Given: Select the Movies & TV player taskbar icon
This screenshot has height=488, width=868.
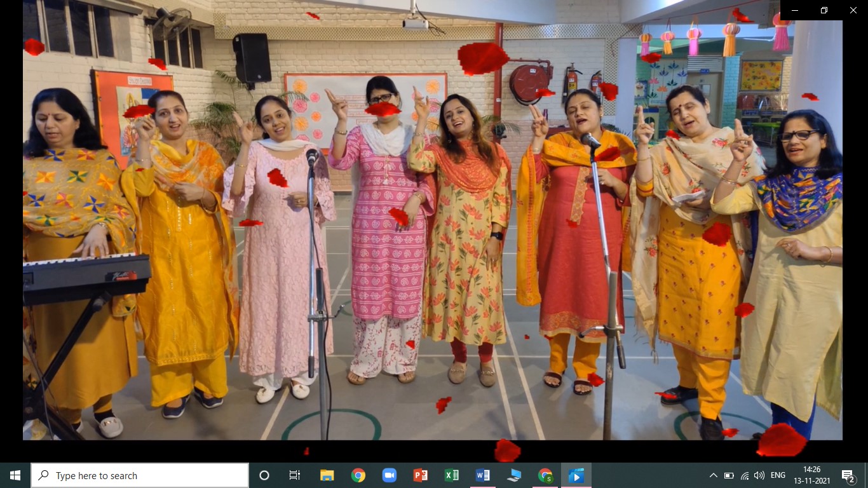Looking at the screenshot, I should [x=576, y=475].
